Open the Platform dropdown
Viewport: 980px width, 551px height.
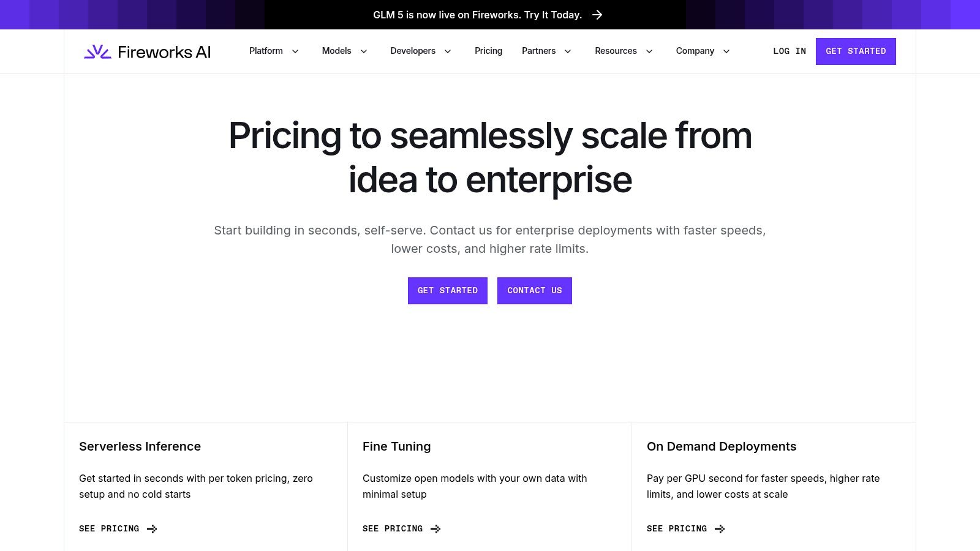coord(273,51)
